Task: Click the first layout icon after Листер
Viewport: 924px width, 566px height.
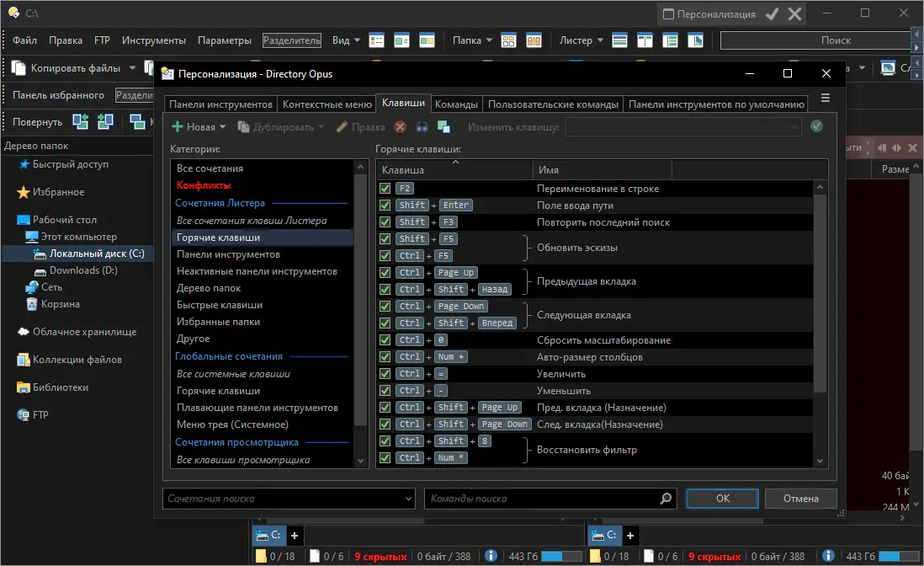Action: click(x=620, y=40)
